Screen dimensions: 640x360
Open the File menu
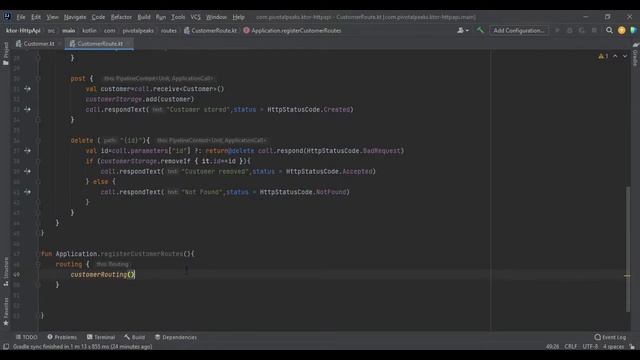click(21, 17)
